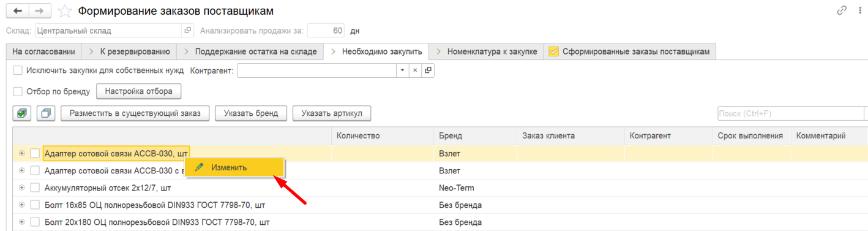
Task: Open the Склад field selection icon
Action: (188, 30)
